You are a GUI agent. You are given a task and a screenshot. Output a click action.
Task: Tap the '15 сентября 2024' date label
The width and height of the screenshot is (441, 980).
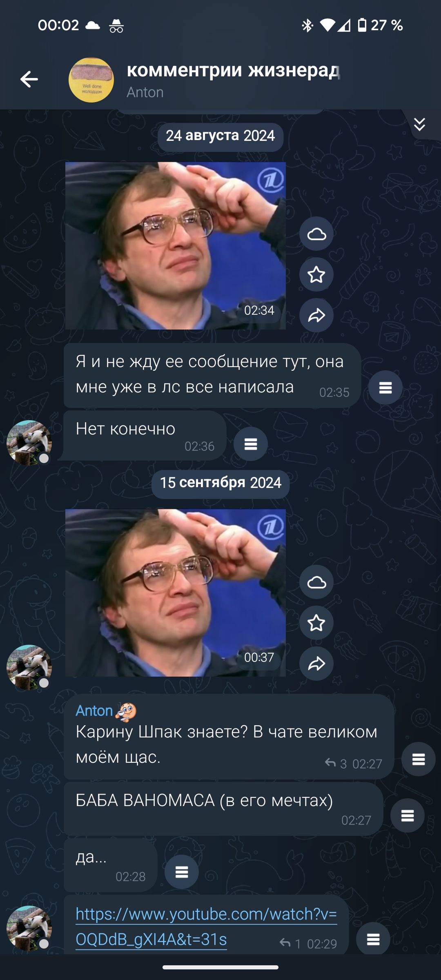point(220,483)
